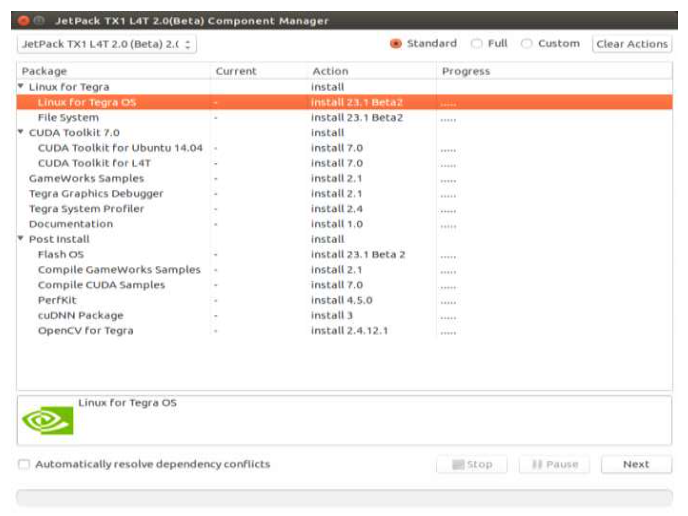688x516 pixels.
Task: Collapse the Linux for Tegra group
Action: 21,86
